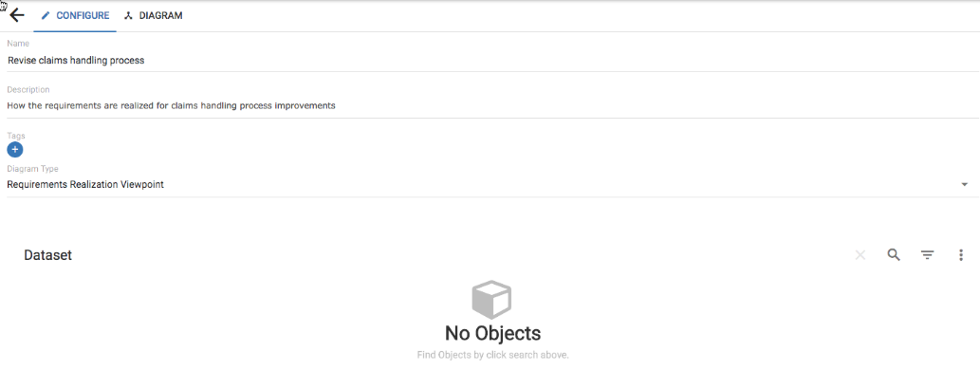Open the DIAGRAM tab
980x370 pixels.
click(153, 15)
